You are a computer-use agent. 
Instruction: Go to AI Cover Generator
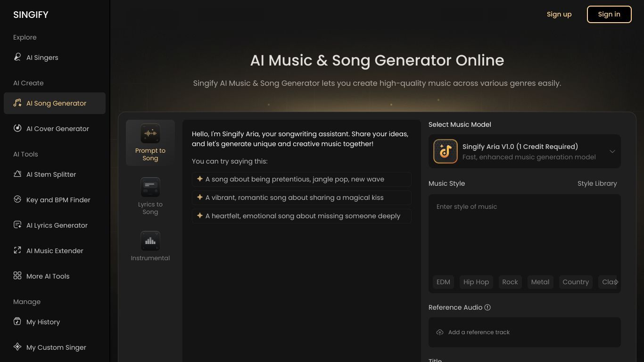point(55,129)
